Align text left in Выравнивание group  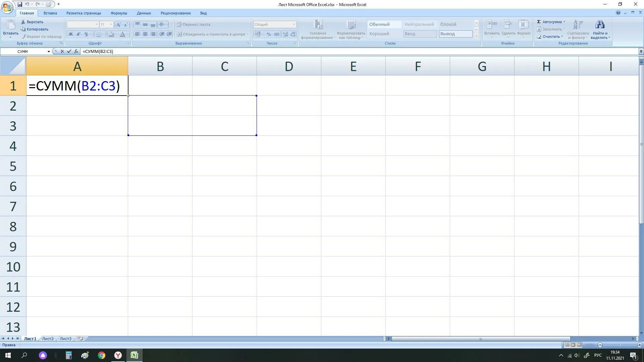(x=137, y=34)
